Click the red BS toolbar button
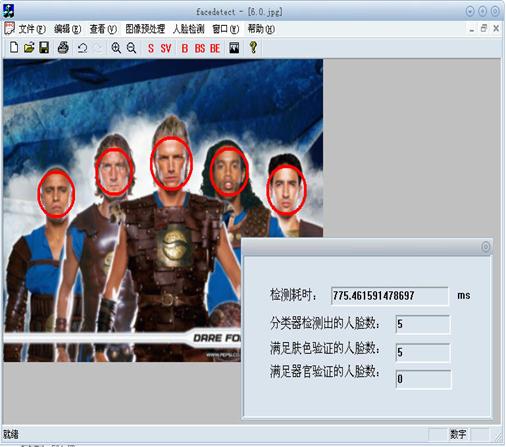 click(x=200, y=49)
